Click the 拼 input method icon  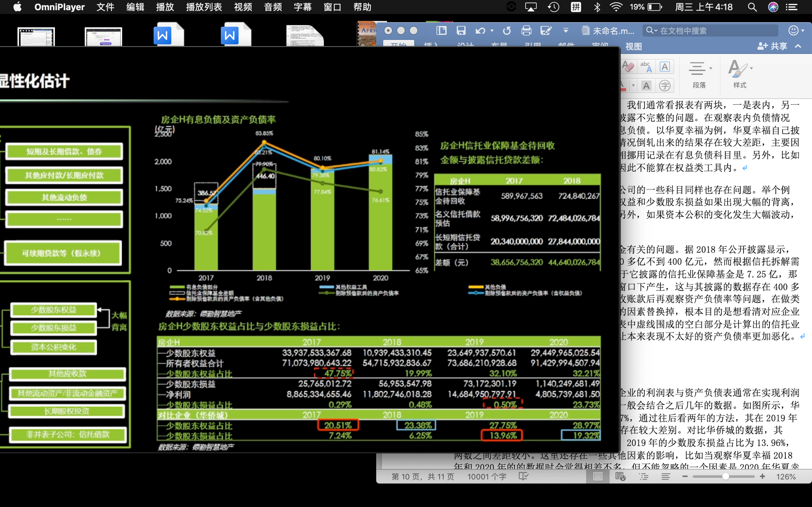[x=576, y=7]
